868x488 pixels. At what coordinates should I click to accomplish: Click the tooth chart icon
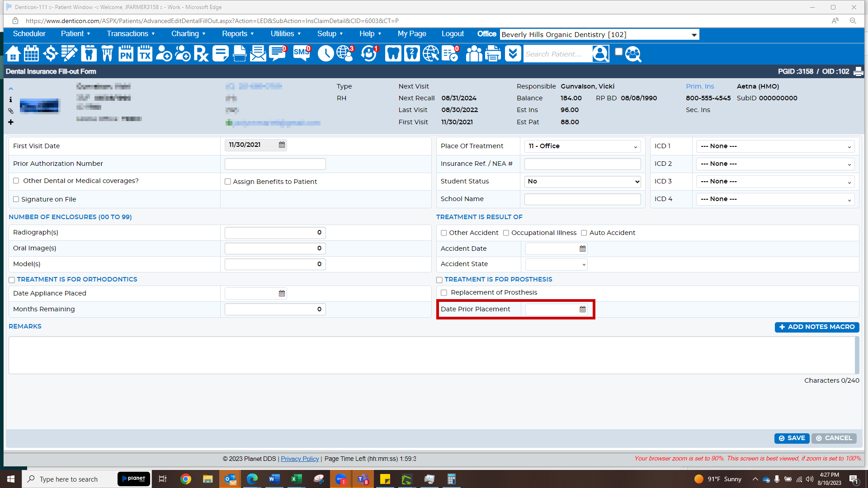pyautogui.click(x=89, y=54)
